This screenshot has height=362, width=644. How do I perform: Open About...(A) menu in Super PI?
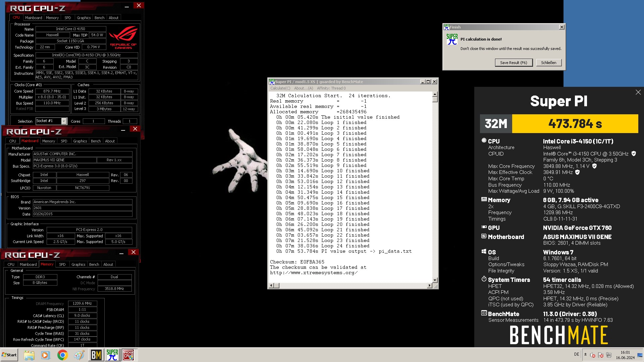(304, 88)
